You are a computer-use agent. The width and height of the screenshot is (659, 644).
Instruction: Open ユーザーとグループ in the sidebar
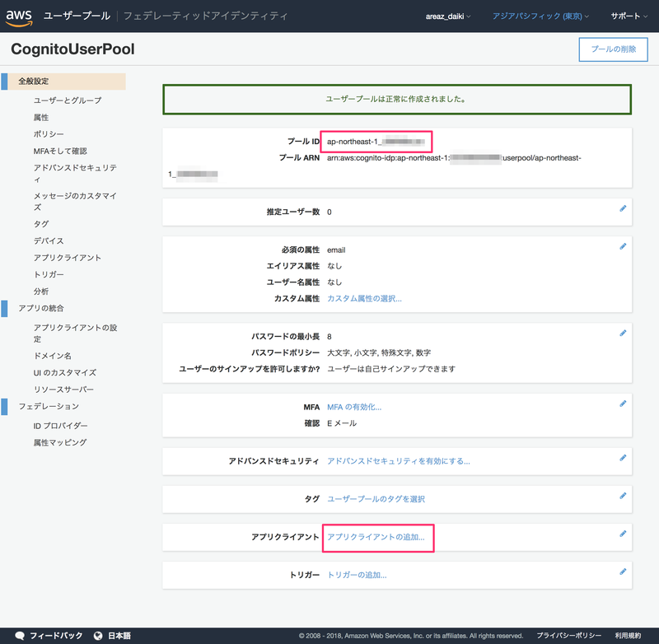click(68, 100)
